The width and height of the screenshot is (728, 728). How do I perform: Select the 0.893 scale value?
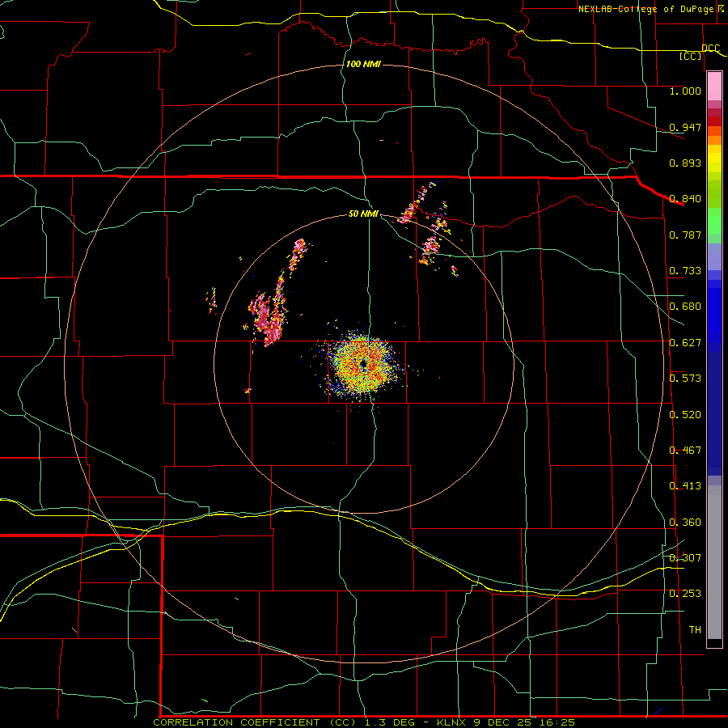point(685,163)
